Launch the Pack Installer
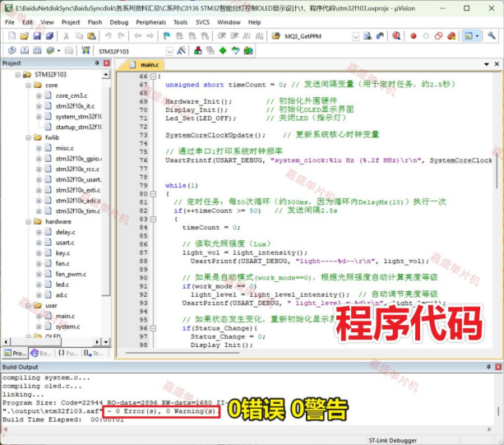This screenshot has width=504, height=445. (248, 50)
